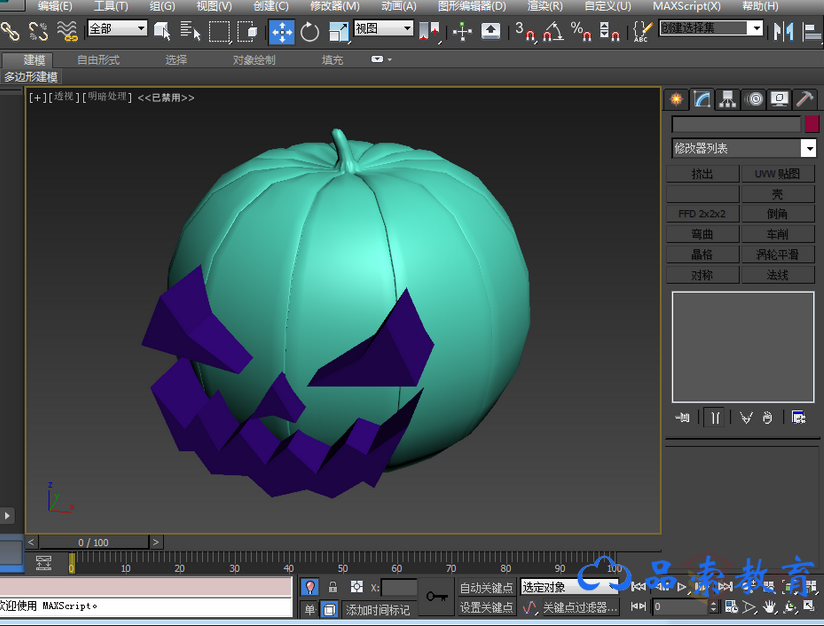Open the 全部 selection filter dropdown
Viewport: 824px width, 626px height.
pos(139,29)
